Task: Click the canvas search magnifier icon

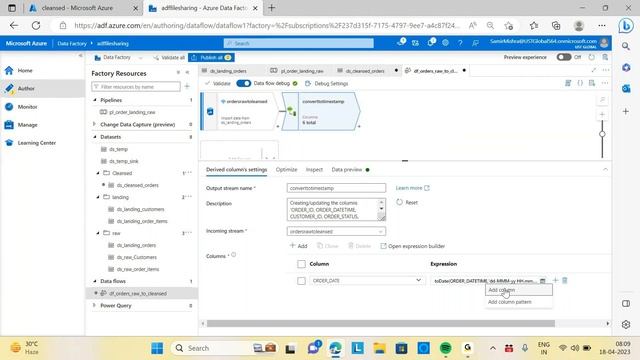Action: tap(602, 100)
